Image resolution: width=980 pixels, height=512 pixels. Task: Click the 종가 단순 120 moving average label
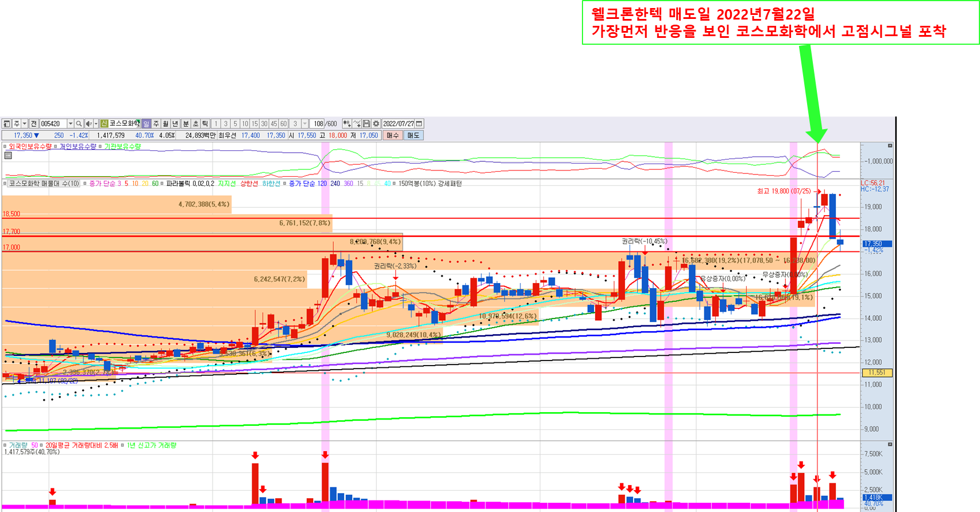point(307,184)
